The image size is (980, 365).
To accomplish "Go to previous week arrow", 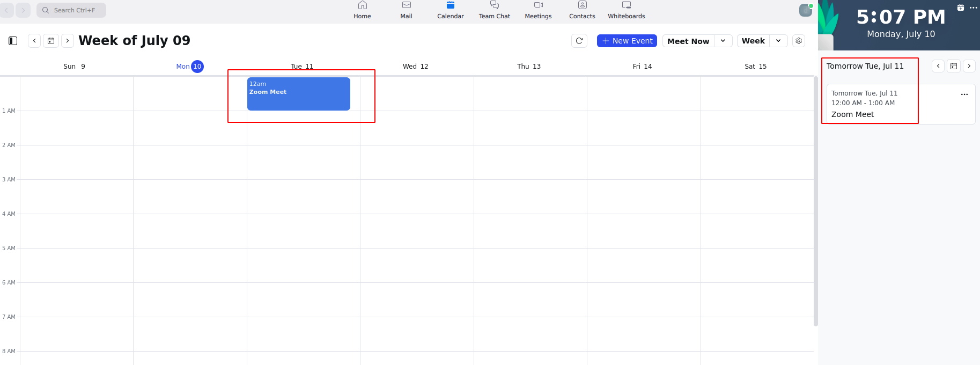I will point(34,41).
